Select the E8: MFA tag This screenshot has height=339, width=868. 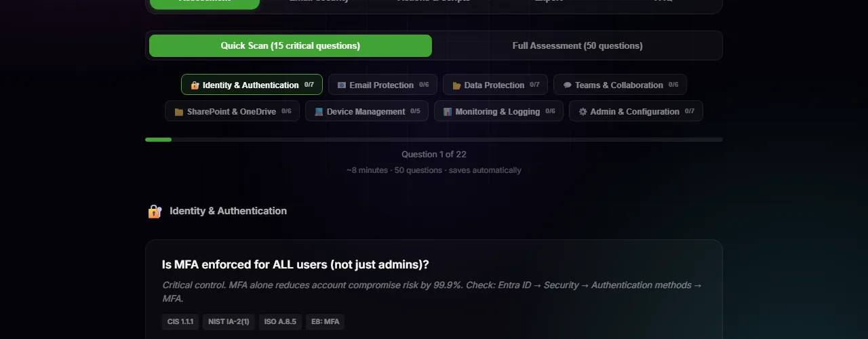click(x=325, y=321)
